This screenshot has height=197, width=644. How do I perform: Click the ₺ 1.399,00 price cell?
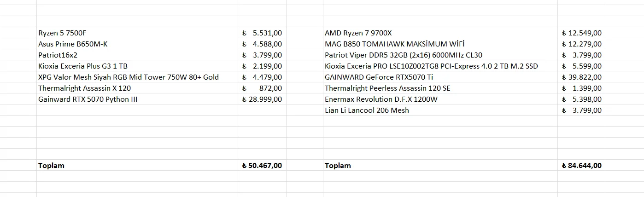pos(582,88)
